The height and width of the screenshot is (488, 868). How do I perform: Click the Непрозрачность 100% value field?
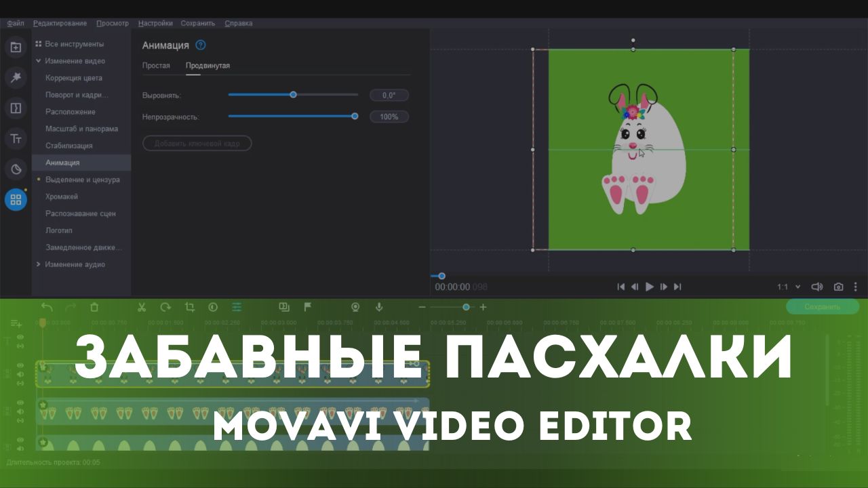pos(389,117)
